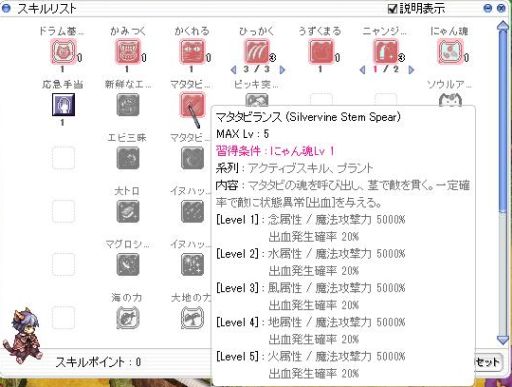Image resolution: width=512 pixels, height=387 pixels.
Task: Click the マタタビランス spear skill icon
Action: (192, 104)
